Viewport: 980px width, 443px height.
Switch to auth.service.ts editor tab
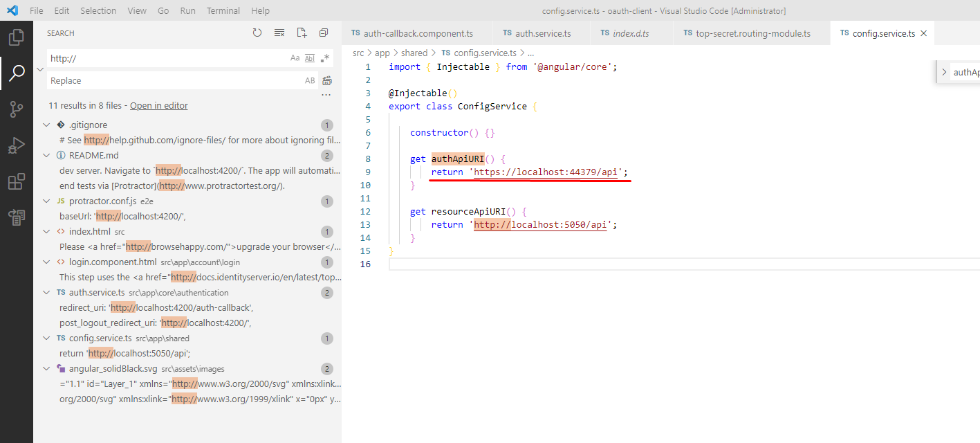(x=542, y=33)
